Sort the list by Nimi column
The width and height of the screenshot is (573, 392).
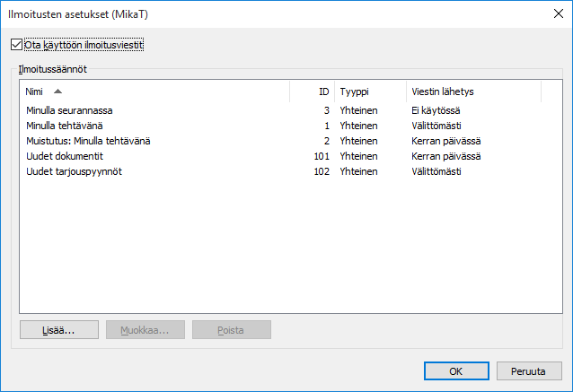tap(34, 91)
